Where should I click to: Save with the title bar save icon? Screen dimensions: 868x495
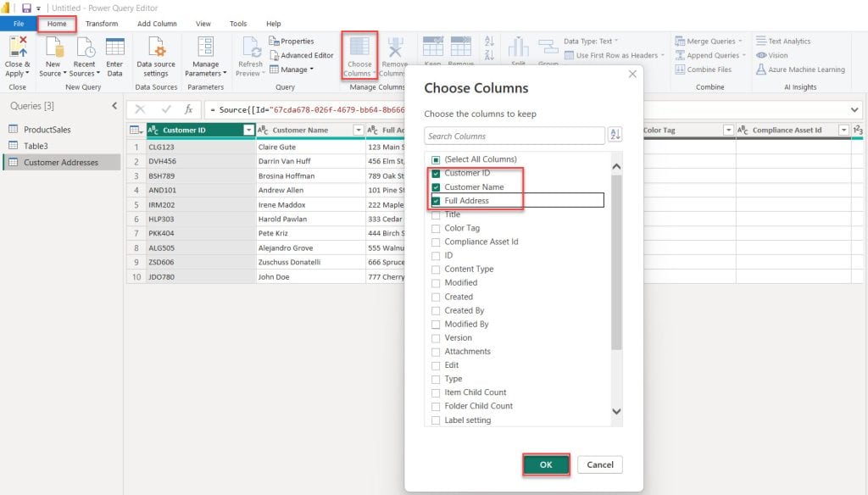pos(26,8)
